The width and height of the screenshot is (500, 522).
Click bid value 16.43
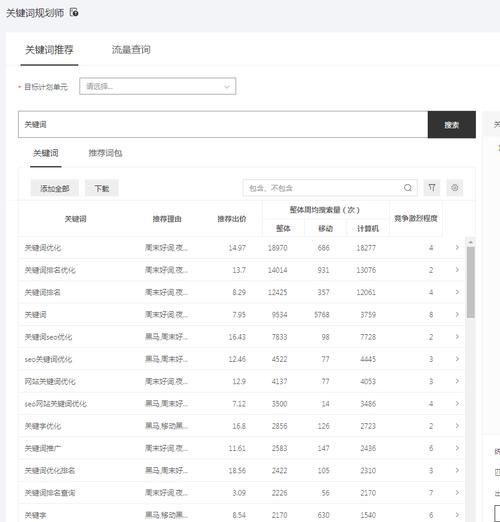click(x=237, y=337)
